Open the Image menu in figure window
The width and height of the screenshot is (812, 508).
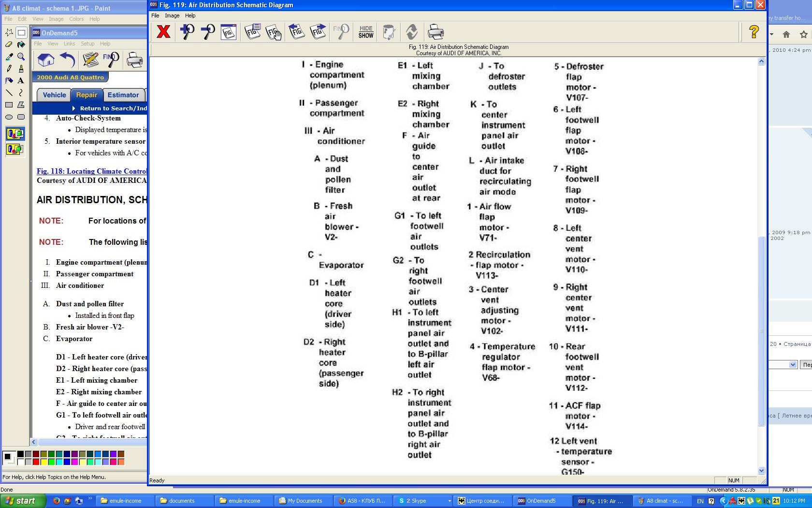pos(172,15)
